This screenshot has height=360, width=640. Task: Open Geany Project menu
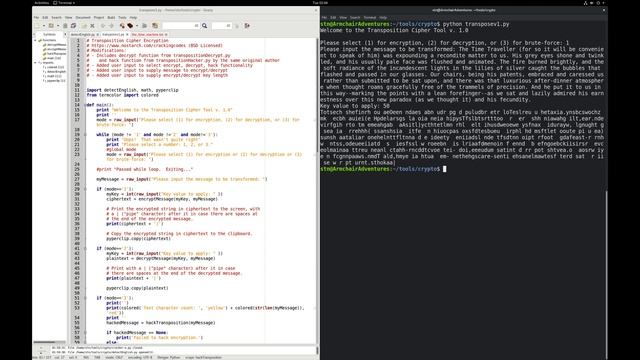(x=99, y=18)
